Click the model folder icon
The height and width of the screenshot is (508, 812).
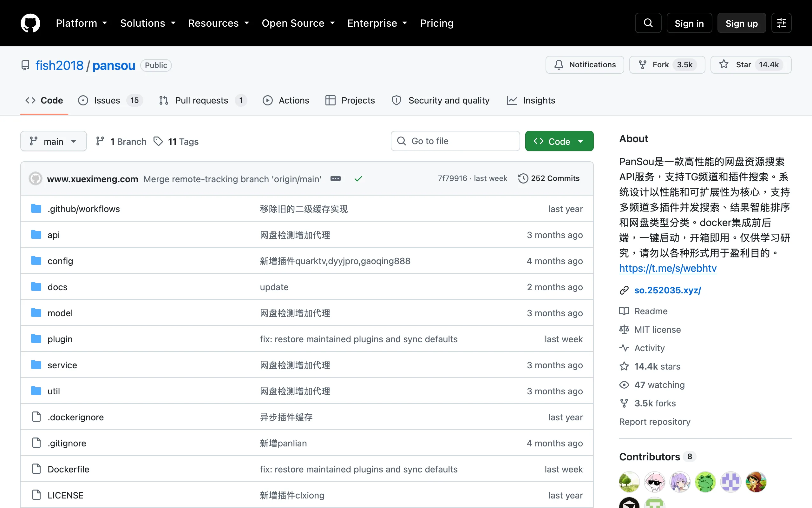pyautogui.click(x=36, y=313)
